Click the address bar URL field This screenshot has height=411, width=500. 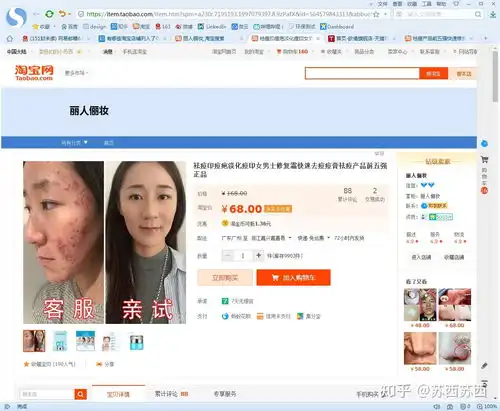[x=228, y=14]
